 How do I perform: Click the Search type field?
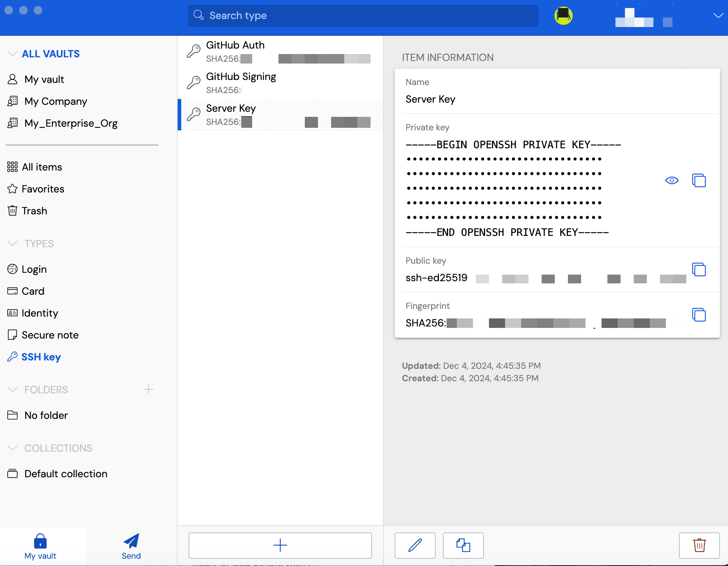click(363, 16)
